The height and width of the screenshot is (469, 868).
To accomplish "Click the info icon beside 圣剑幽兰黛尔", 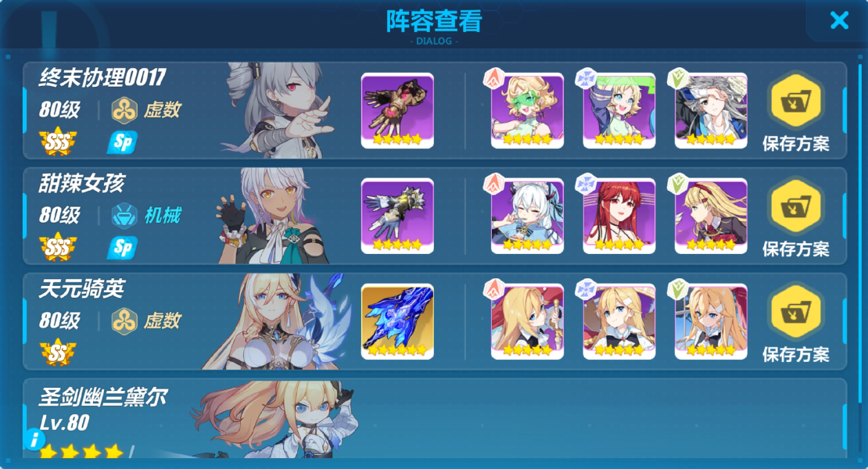I will 34,439.
